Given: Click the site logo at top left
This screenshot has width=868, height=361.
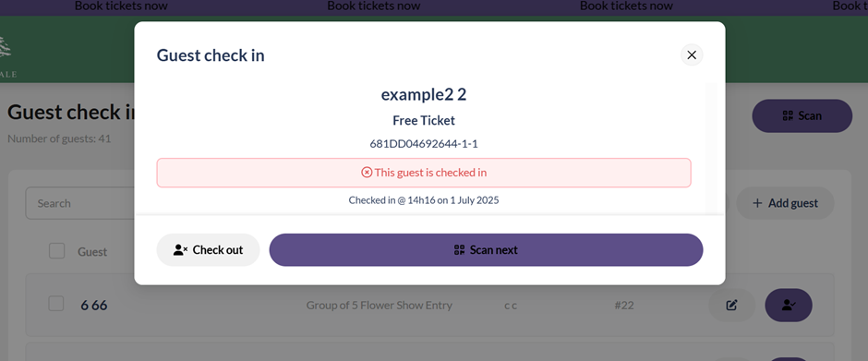Looking at the screenshot, I should click(6, 54).
